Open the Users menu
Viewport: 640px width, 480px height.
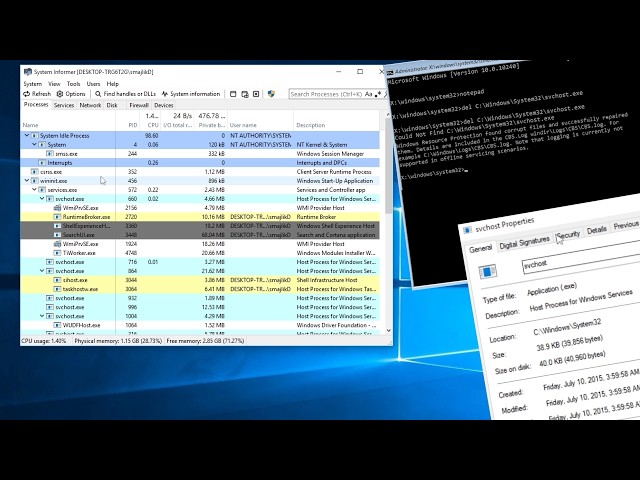click(93, 84)
